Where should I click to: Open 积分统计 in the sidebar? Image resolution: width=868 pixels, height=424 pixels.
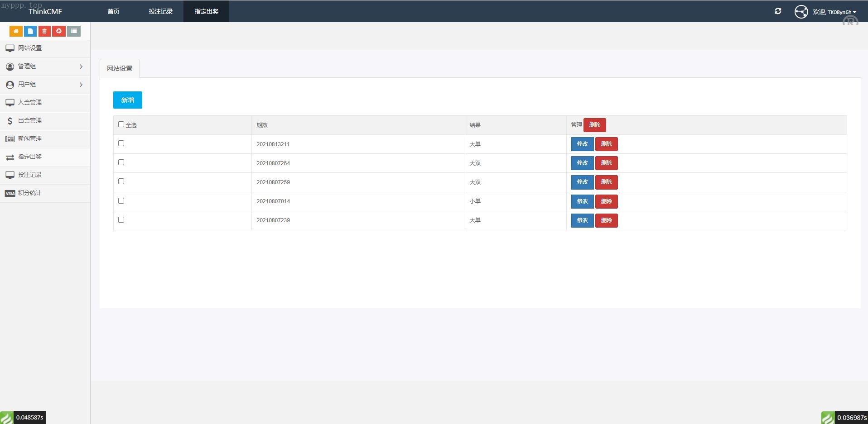pyautogui.click(x=30, y=193)
